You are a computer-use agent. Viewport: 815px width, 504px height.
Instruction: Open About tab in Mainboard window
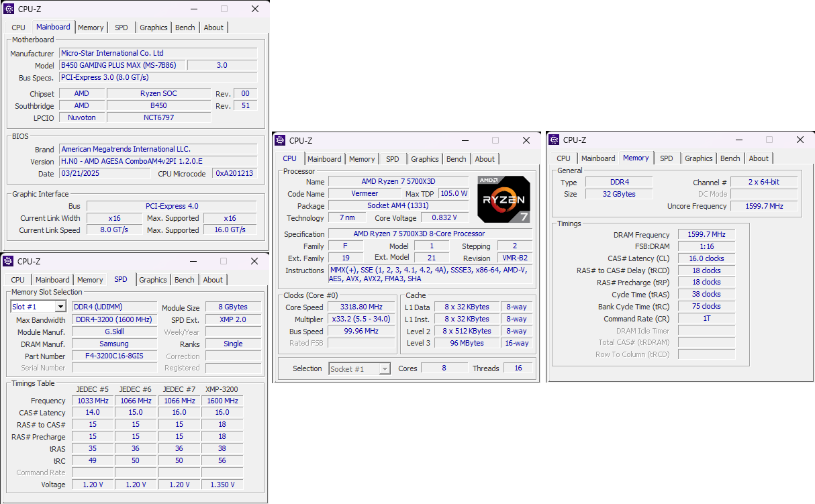(213, 28)
